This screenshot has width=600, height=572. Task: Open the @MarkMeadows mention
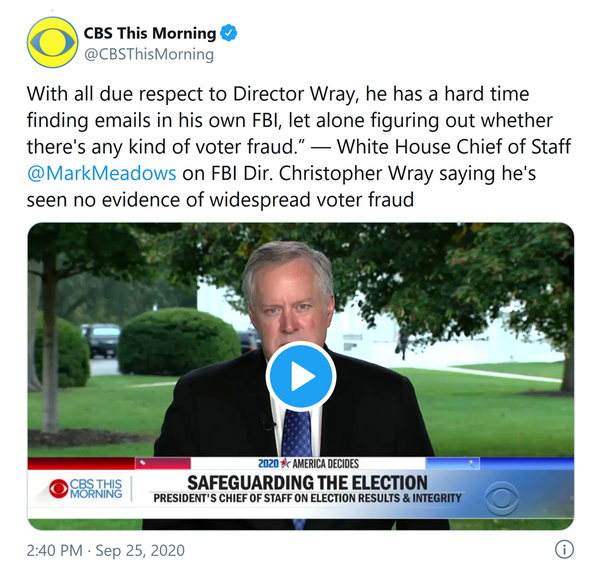(101, 173)
